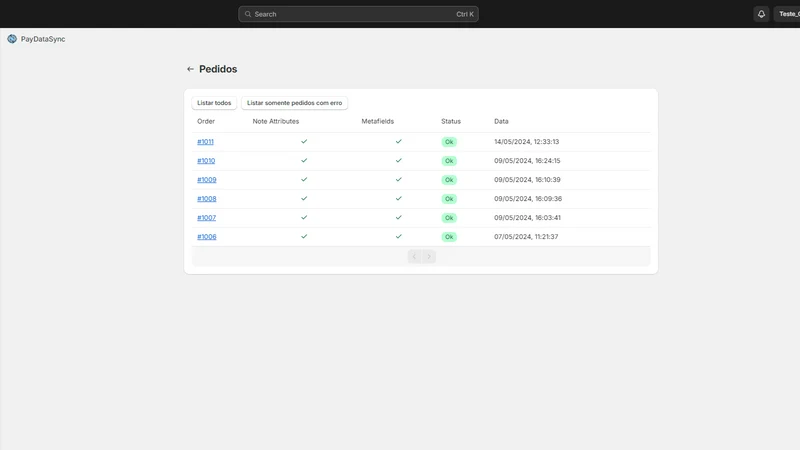
Task: Click the Listar todos button
Action: pyautogui.click(x=214, y=103)
